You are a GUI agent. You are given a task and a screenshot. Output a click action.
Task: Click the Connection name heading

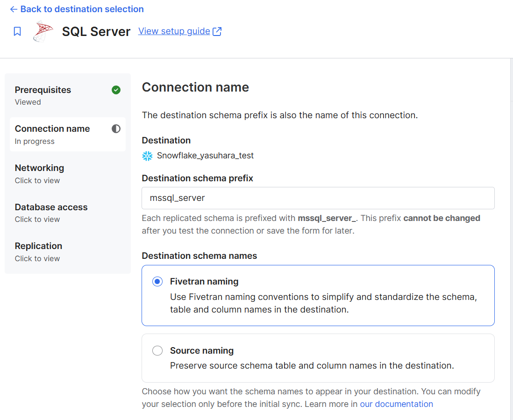coord(195,87)
